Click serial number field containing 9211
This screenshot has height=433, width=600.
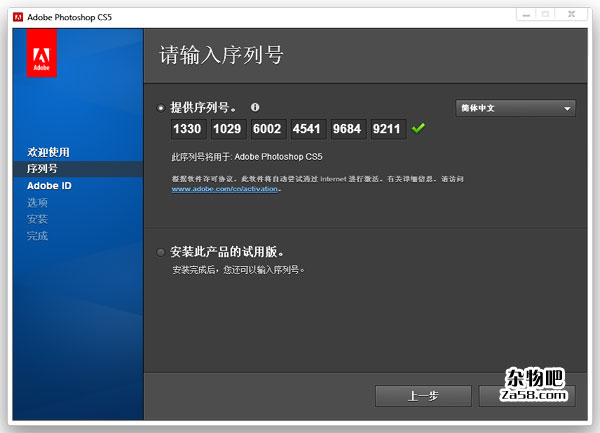pos(388,129)
